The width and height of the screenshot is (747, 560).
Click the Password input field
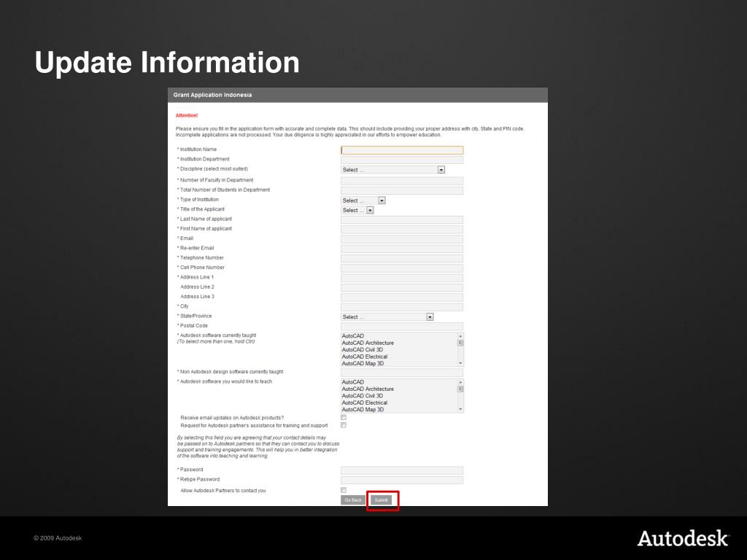[x=402, y=470]
